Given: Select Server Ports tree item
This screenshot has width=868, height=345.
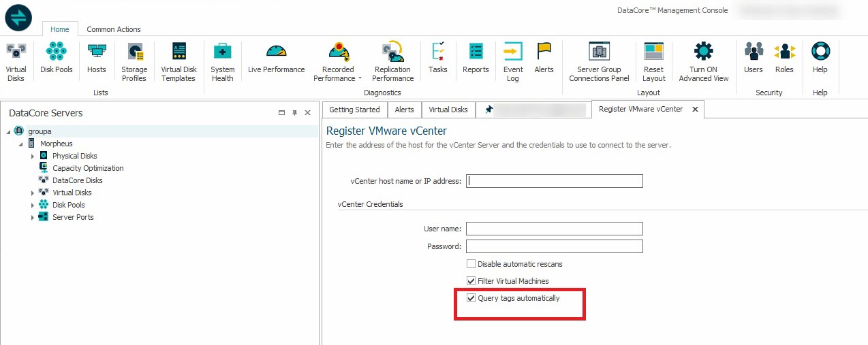Looking at the screenshot, I should coord(73,217).
